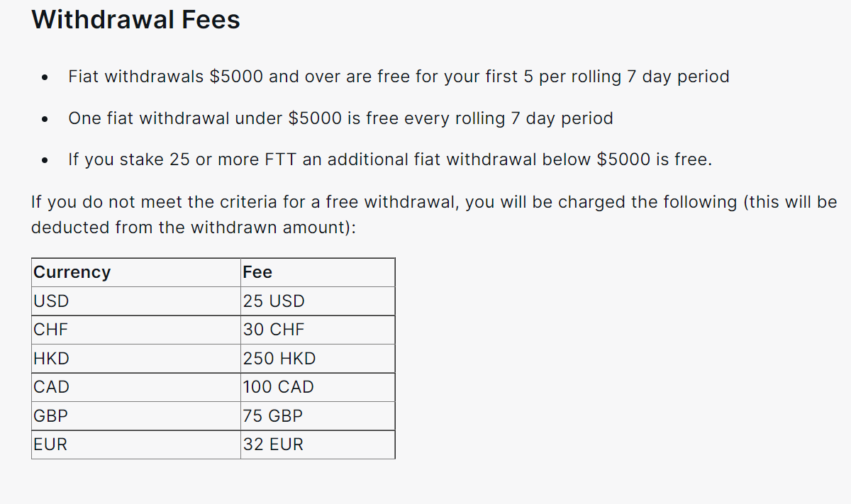Image resolution: width=851 pixels, height=504 pixels.
Task: Click the bullet about one free fiat withdrawal
Action: tap(340, 118)
